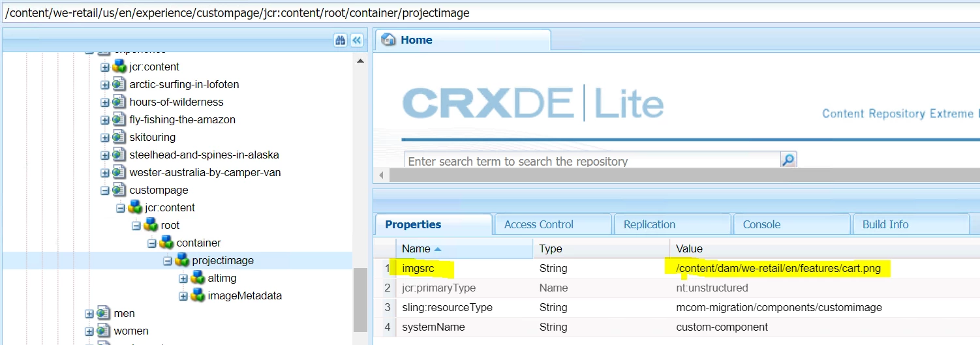Select the jcr:primaryType property name
Screen dimensions: 980x345
[438, 288]
